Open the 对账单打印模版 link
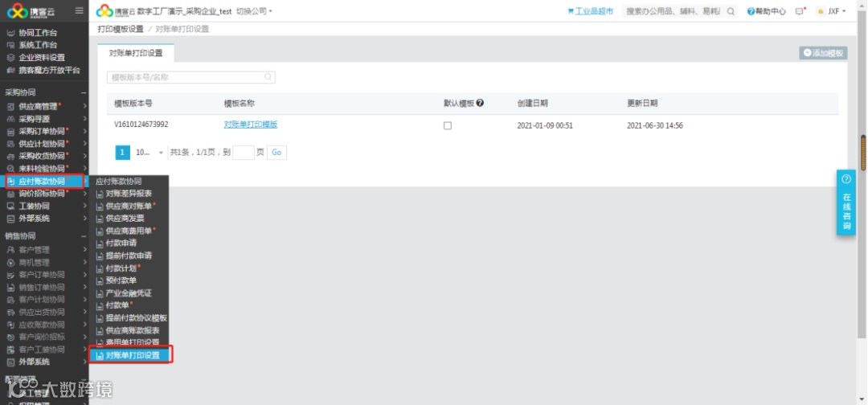The height and width of the screenshot is (405, 868). point(250,125)
